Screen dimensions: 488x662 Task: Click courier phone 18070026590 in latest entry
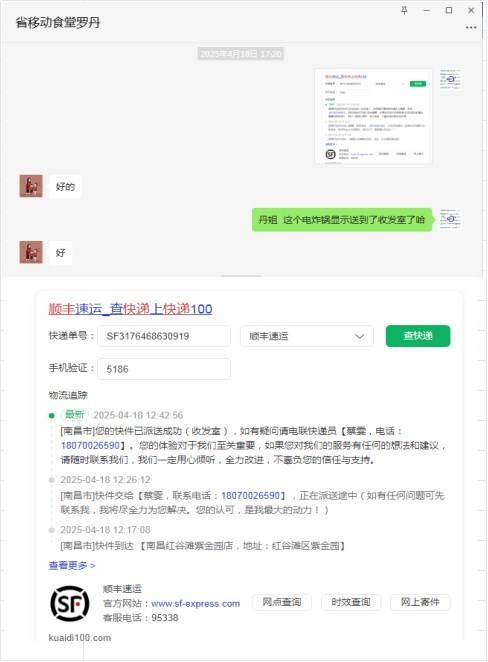[x=90, y=445]
